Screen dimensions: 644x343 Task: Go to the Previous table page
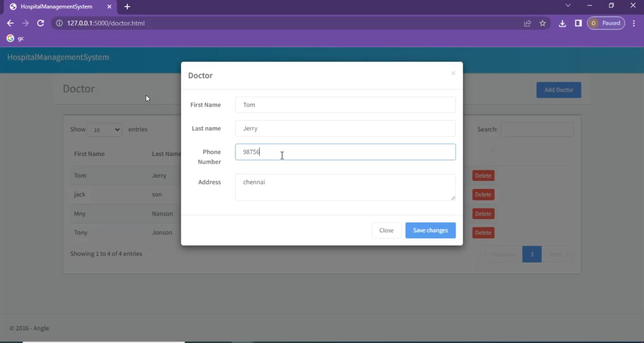(x=501, y=254)
